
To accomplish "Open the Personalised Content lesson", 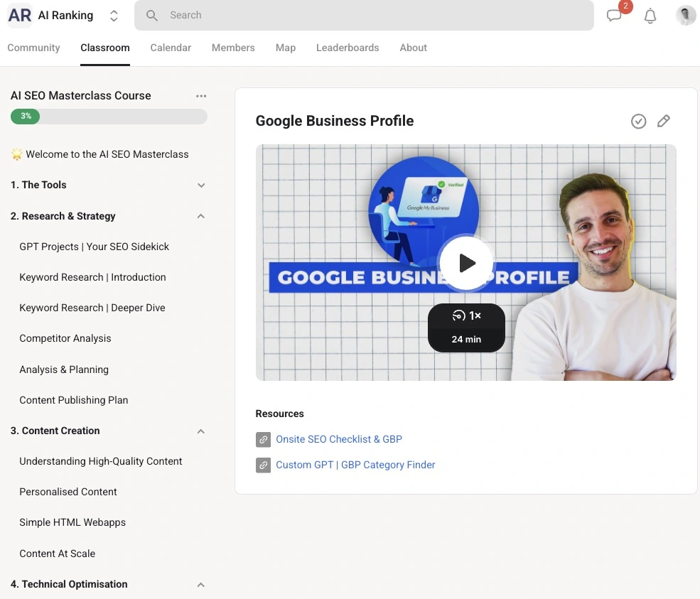I will pyautogui.click(x=68, y=492).
